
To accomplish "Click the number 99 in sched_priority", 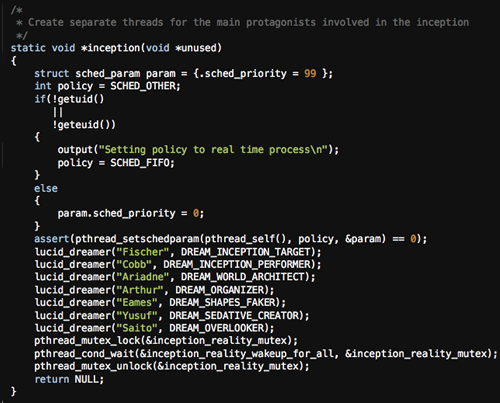I will (310, 73).
